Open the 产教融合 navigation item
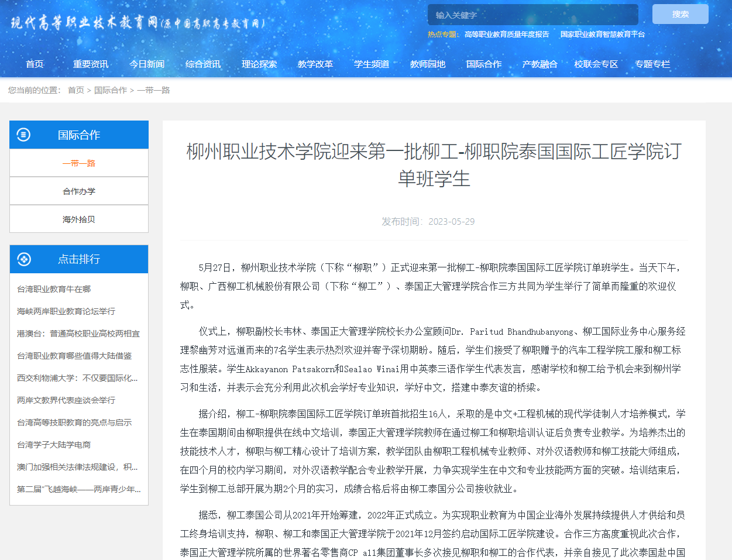Image resolution: width=732 pixels, height=560 pixels. tap(539, 64)
